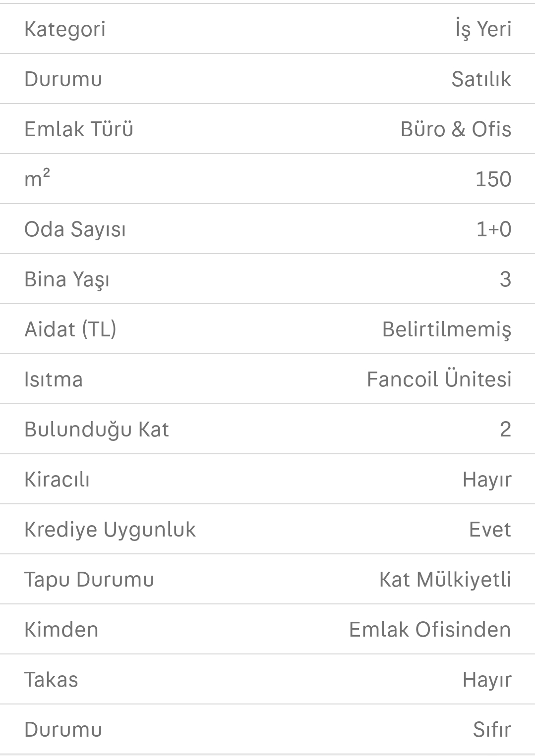Click the Fancoil Ünitesi heating value
535x756 pixels.
[439, 379]
